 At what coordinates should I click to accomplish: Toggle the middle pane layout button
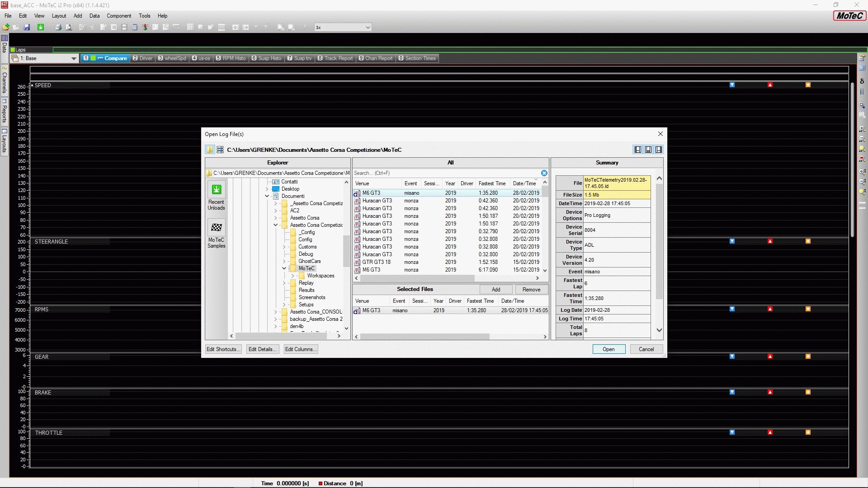(648, 150)
